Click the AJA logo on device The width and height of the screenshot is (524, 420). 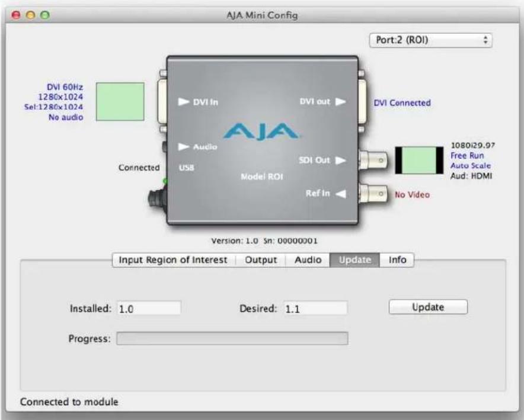261,131
